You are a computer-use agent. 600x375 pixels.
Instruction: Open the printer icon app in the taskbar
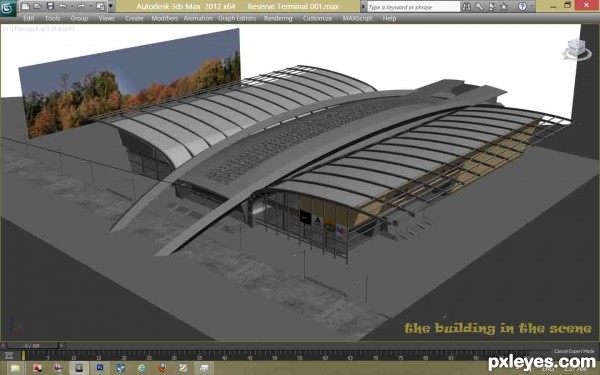pos(204,368)
